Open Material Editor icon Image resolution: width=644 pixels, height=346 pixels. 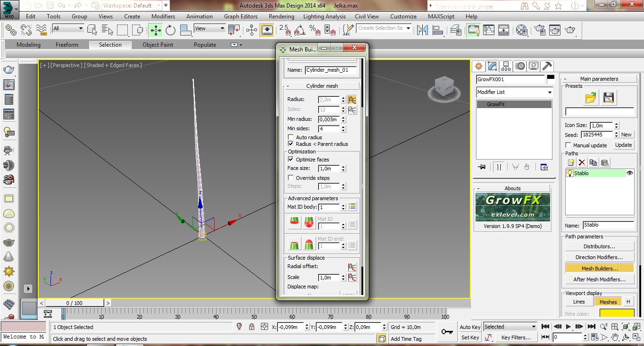(522, 30)
